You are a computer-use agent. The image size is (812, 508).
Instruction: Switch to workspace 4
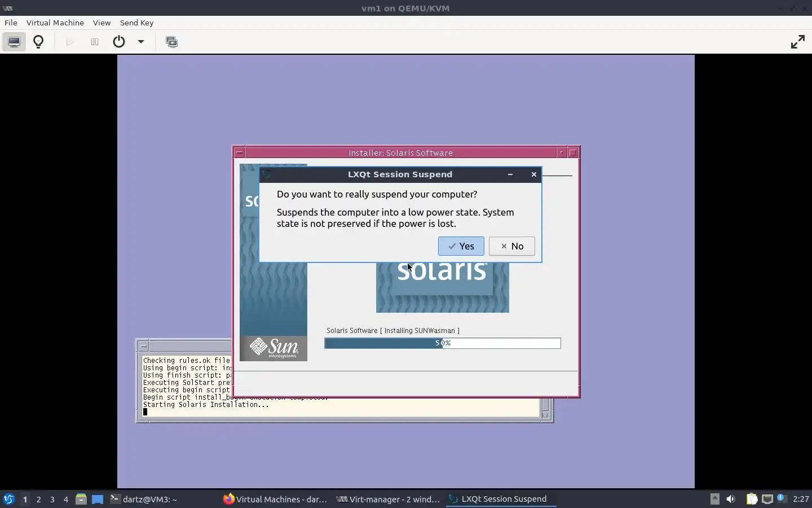coord(66,499)
